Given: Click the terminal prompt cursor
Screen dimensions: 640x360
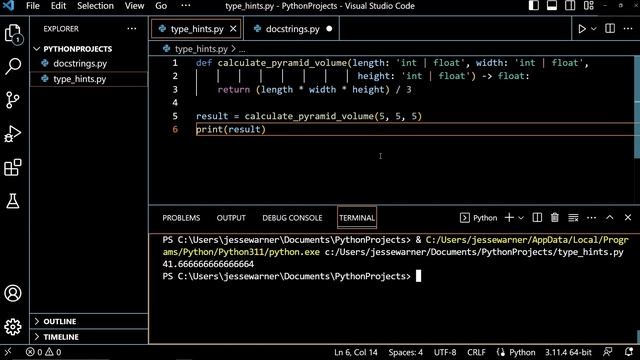Looking at the screenshot, I should coord(418,276).
